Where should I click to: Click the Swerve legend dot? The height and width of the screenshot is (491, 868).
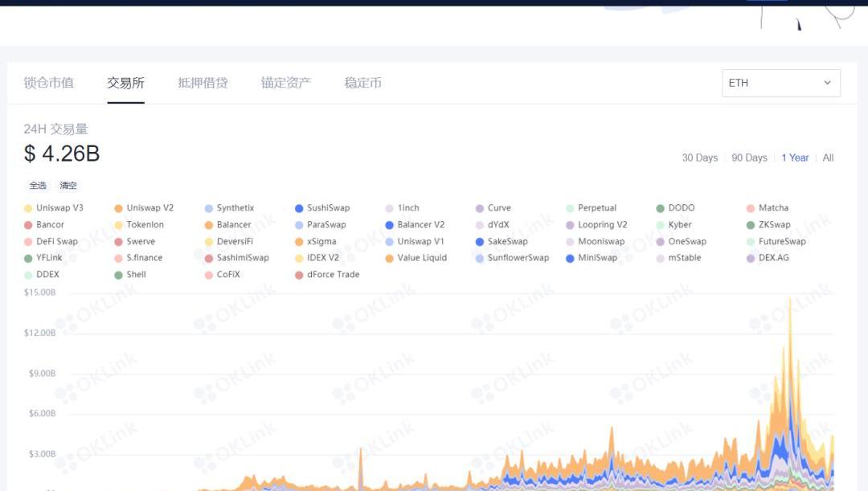pyautogui.click(x=118, y=242)
